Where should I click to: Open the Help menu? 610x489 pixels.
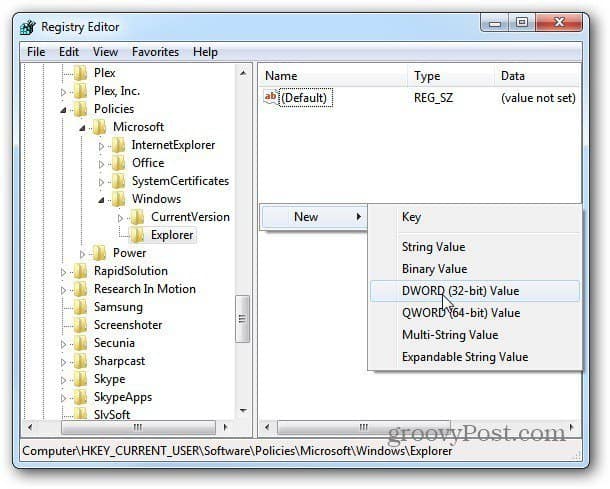(205, 52)
